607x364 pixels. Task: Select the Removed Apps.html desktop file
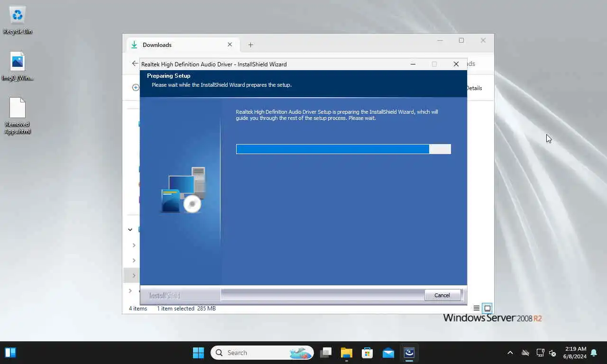pyautogui.click(x=18, y=116)
